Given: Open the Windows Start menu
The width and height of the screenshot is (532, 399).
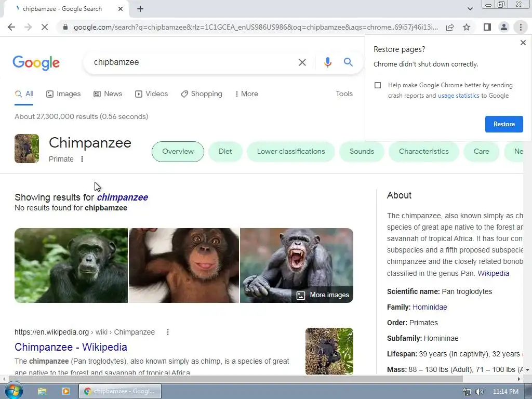Looking at the screenshot, I should (14, 391).
